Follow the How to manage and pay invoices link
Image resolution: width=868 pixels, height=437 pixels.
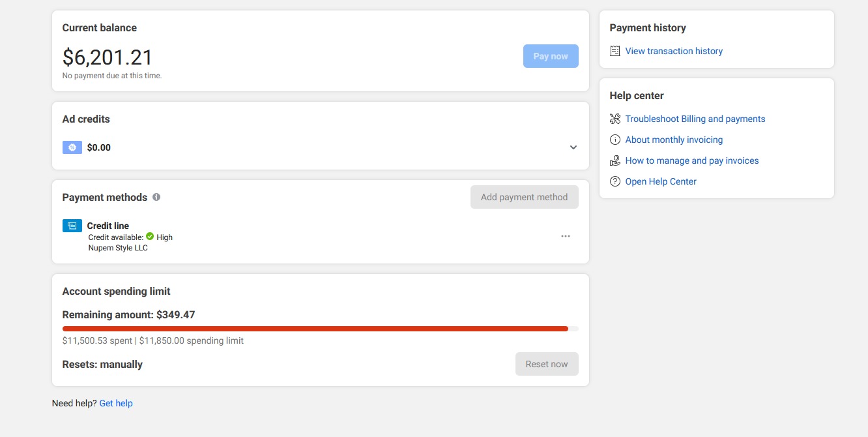(x=691, y=160)
